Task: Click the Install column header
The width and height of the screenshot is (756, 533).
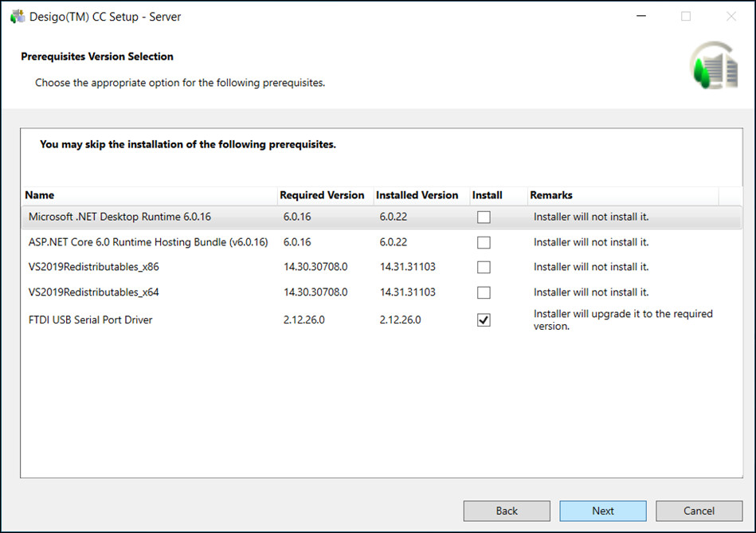Action: [488, 195]
